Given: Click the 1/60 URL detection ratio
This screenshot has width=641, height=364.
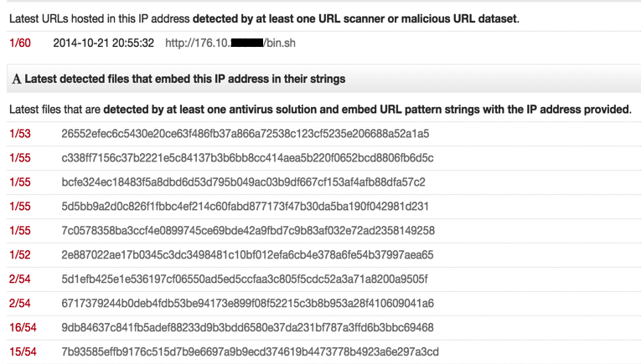Looking at the screenshot, I should (x=20, y=43).
